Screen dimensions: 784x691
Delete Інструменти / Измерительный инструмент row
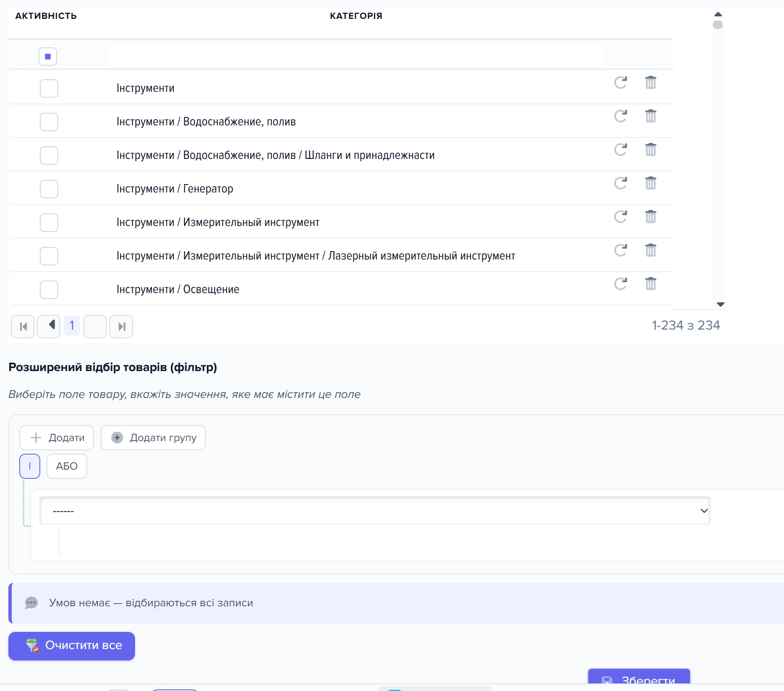(x=651, y=217)
